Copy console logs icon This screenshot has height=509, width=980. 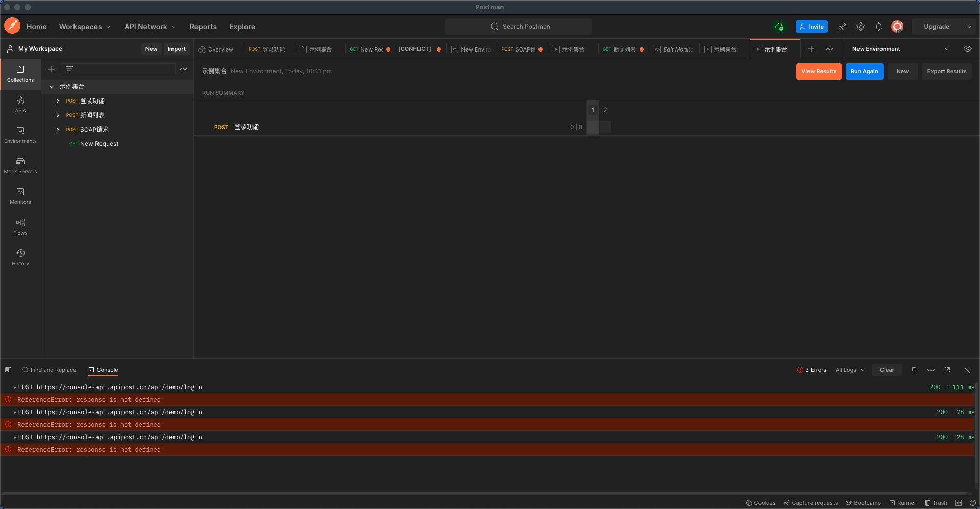pos(915,370)
